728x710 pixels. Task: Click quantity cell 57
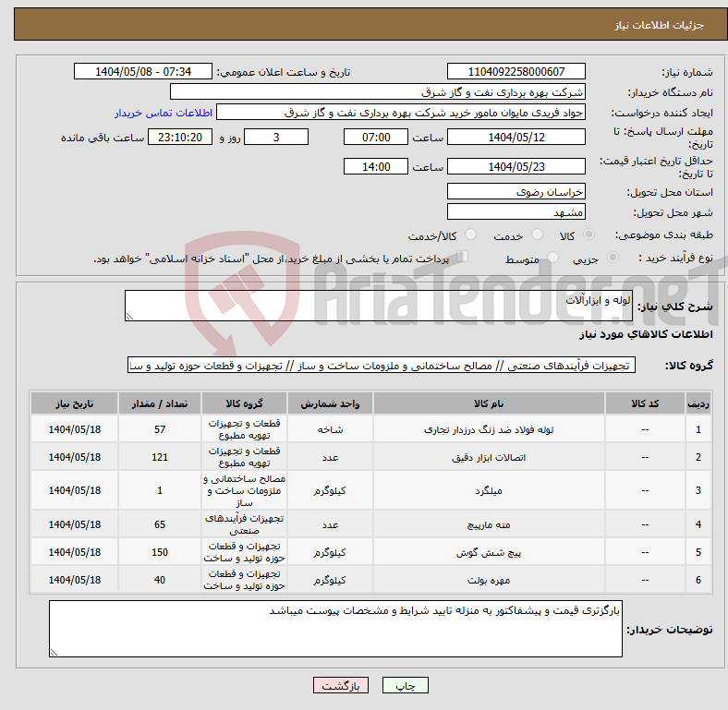click(160, 429)
